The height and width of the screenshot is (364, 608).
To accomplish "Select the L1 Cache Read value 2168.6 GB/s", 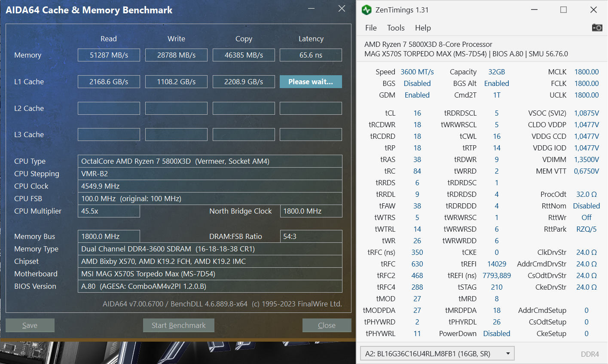I will point(109,82).
